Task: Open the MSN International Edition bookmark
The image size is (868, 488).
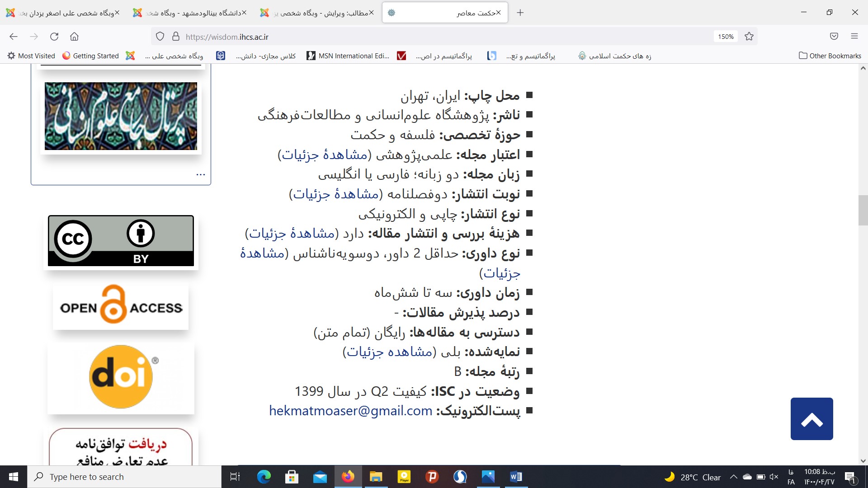Action: (x=347, y=56)
